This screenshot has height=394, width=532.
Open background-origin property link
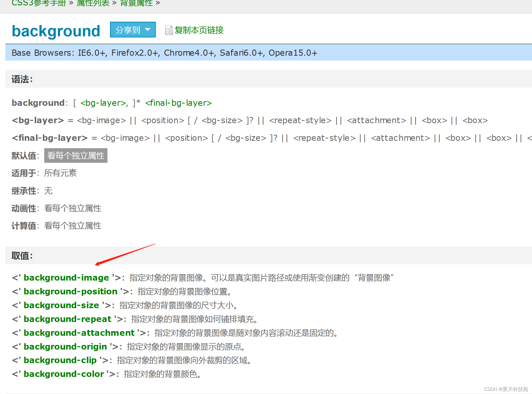pos(65,346)
